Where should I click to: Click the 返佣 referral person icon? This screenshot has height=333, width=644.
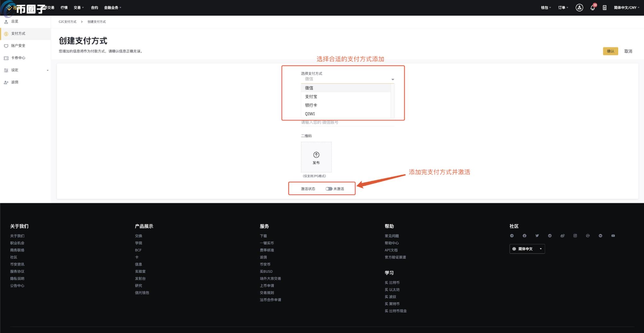pyautogui.click(x=6, y=82)
